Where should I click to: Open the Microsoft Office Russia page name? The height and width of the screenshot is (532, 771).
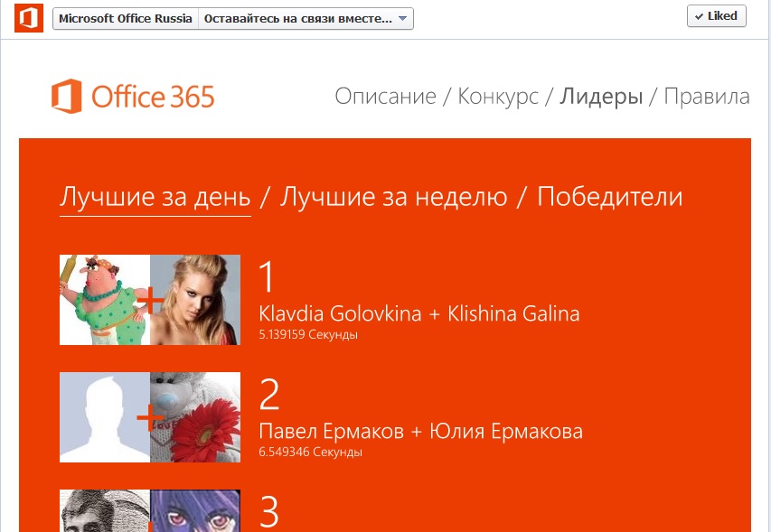[x=125, y=19]
